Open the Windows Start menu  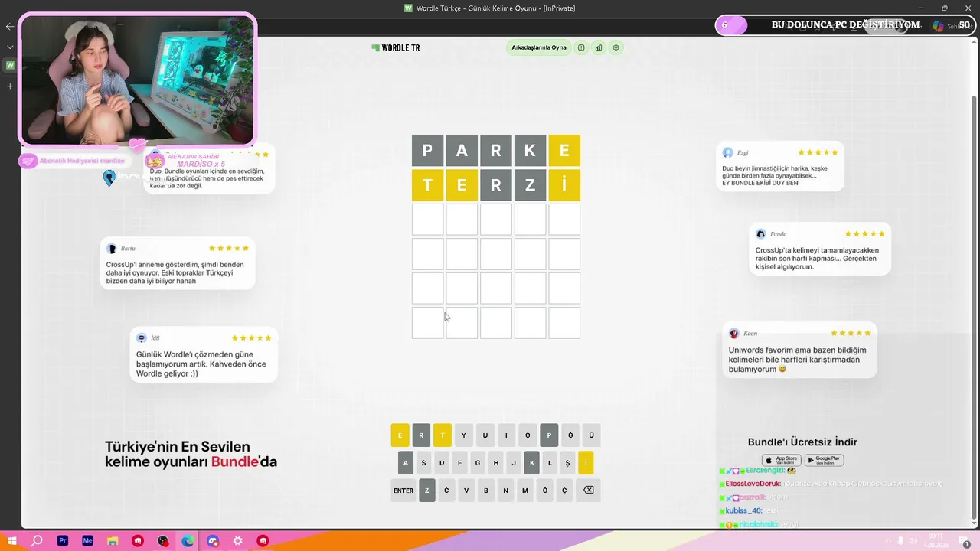point(12,541)
